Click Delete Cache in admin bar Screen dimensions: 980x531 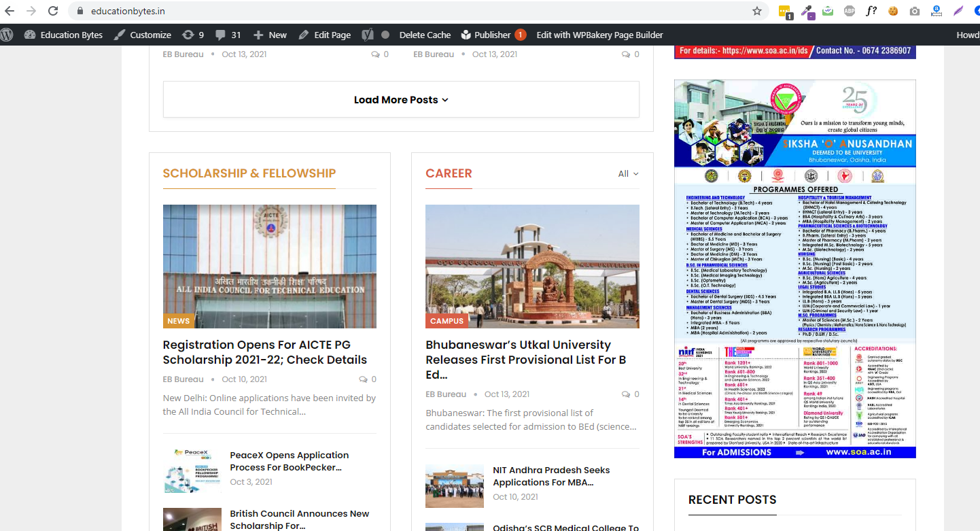click(425, 35)
